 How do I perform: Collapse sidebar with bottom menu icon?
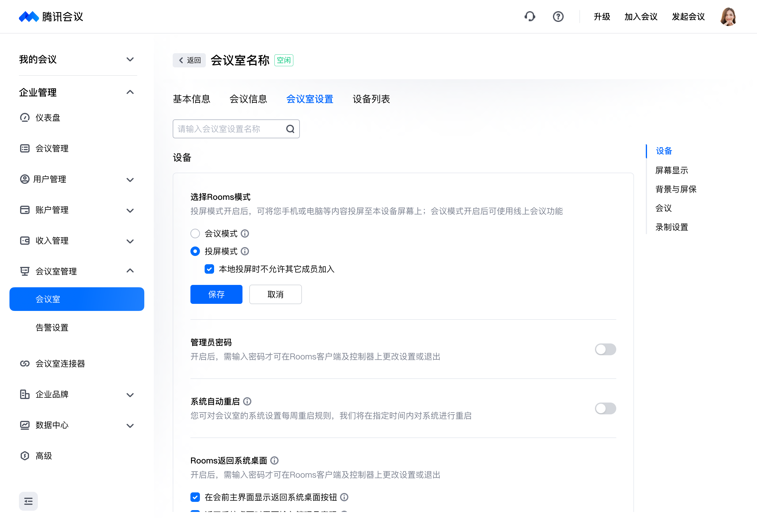click(28, 501)
